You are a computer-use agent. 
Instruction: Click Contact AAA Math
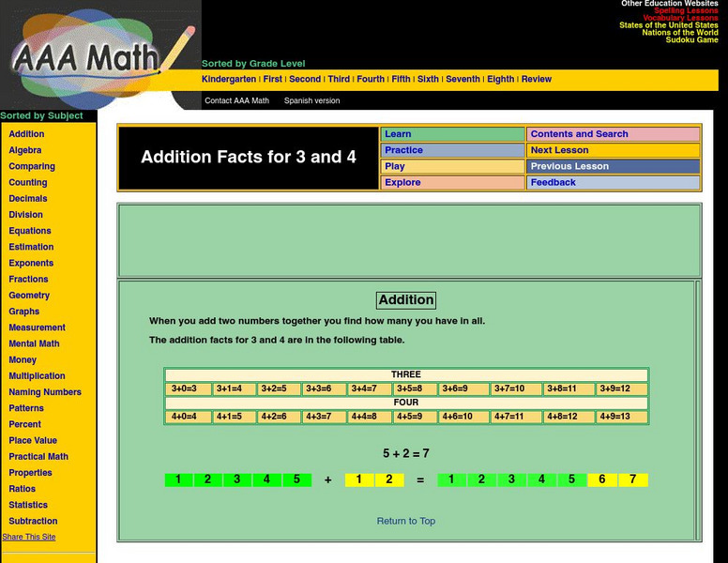click(236, 100)
